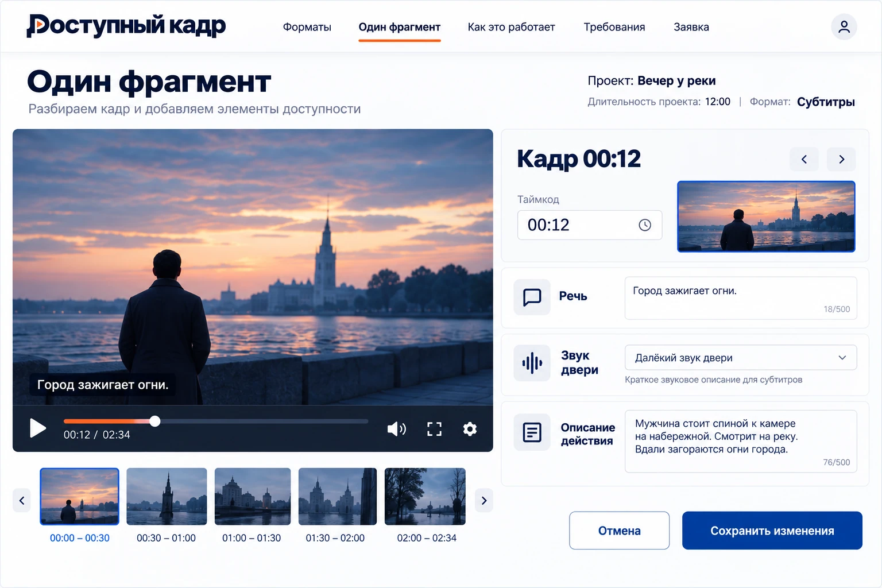Open the Заявка nav item
The image size is (882, 588).
pos(691,27)
